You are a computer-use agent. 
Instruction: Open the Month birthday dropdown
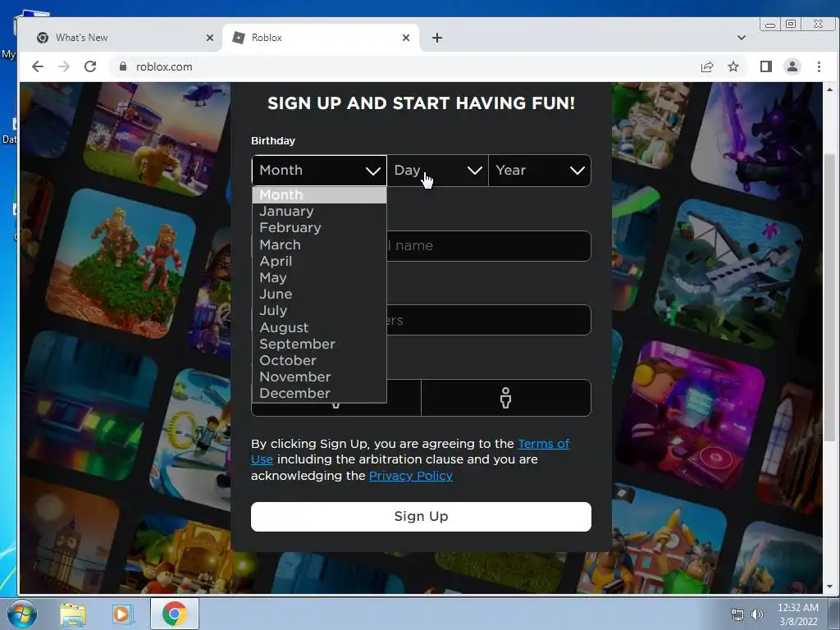(319, 171)
